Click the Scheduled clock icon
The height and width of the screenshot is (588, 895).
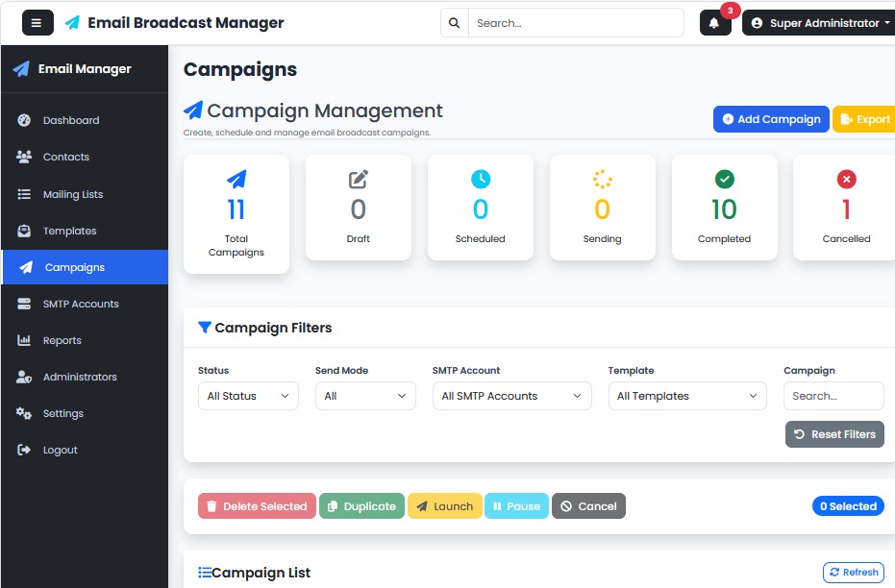click(x=481, y=179)
